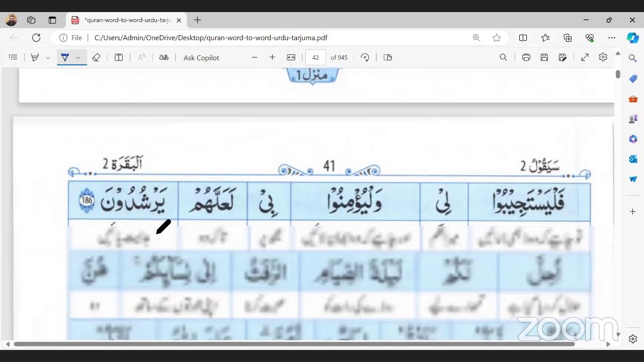The height and width of the screenshot is (362, 644).
Task: Click verse number 186 marker
Action: (x=87, y=201)
